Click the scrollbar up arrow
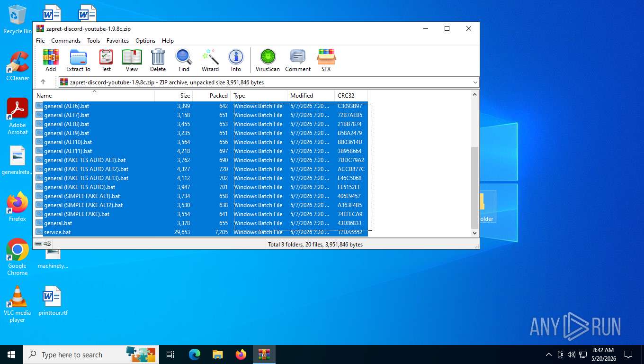The width and height of the screenshot is (644, 364). [475, 95]
